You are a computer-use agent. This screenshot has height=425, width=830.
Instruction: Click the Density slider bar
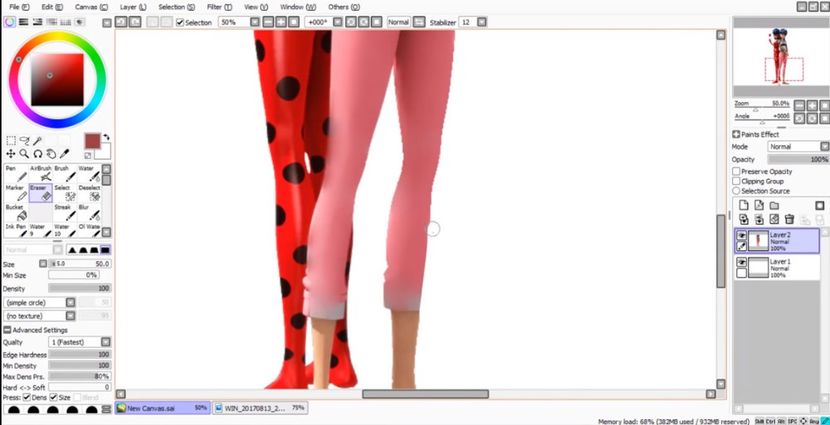tap(79, 288)
